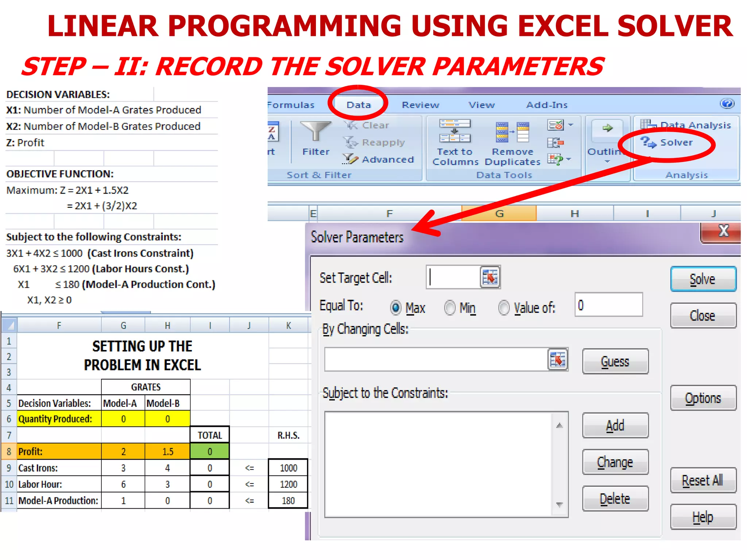This screenshot has width=747, height=560.
Task: Click the By Changing Cells range selector icon
Action: 557,360
